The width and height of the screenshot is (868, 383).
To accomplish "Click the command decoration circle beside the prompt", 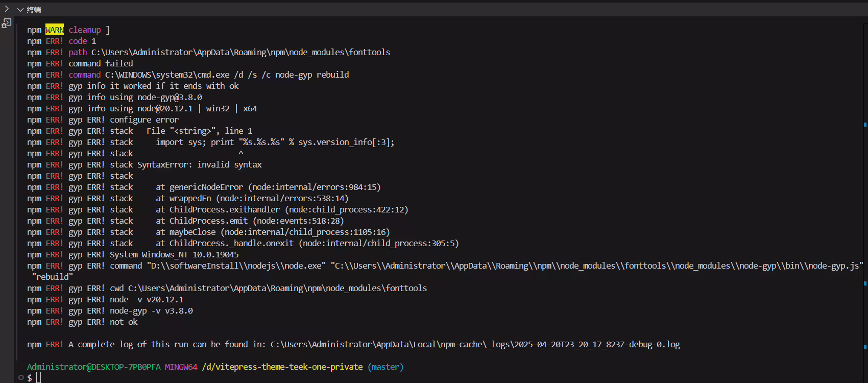I will pyautogui.click(x=21, y=378).
